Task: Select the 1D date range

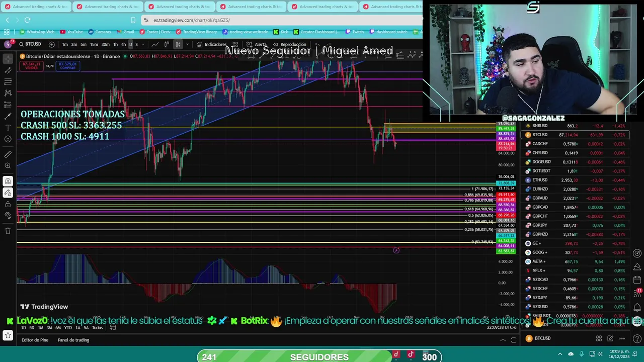Action: point(23,328)
